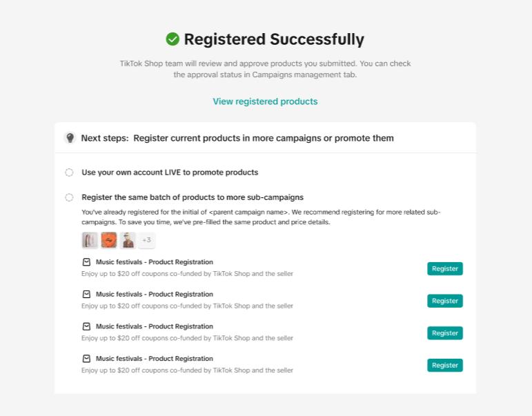Open the first product thumbnail image
Screen dimensions: 532x416
[90, 240]
